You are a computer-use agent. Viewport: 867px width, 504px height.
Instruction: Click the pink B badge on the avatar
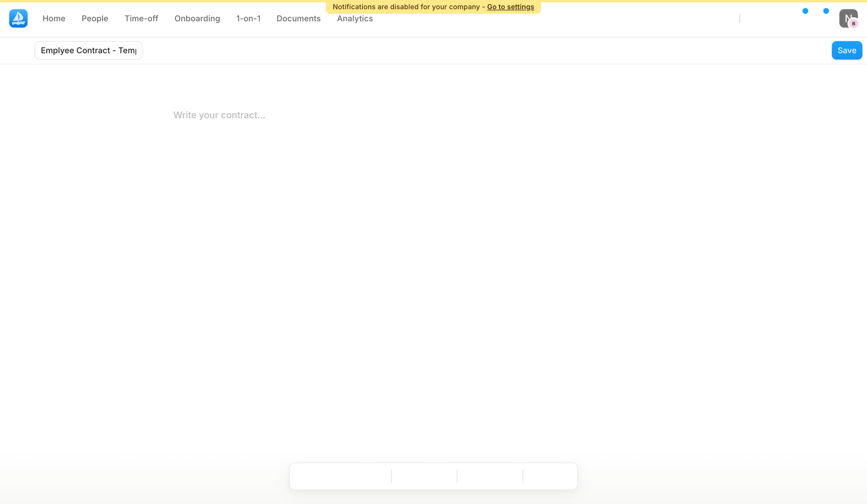pos(854,24)
